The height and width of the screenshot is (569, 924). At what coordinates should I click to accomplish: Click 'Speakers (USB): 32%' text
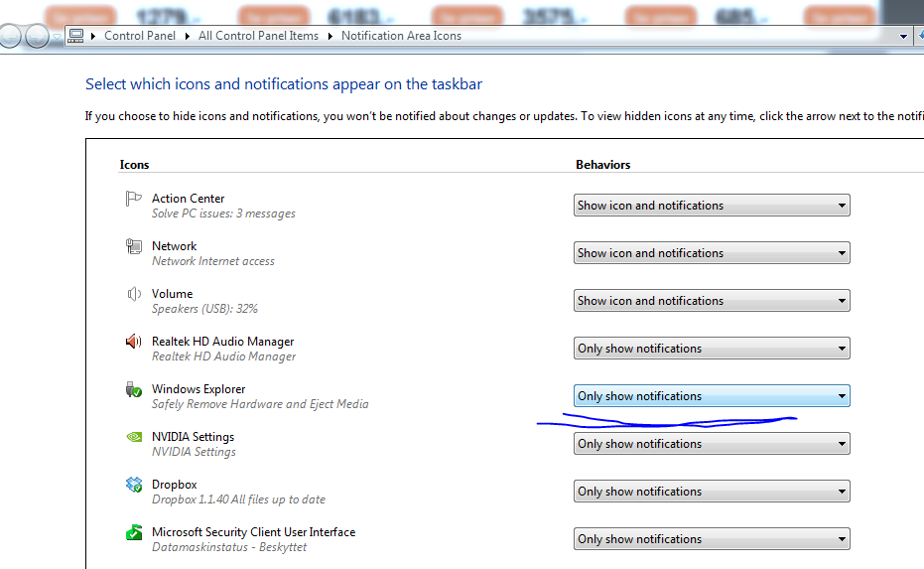point(204,309)
